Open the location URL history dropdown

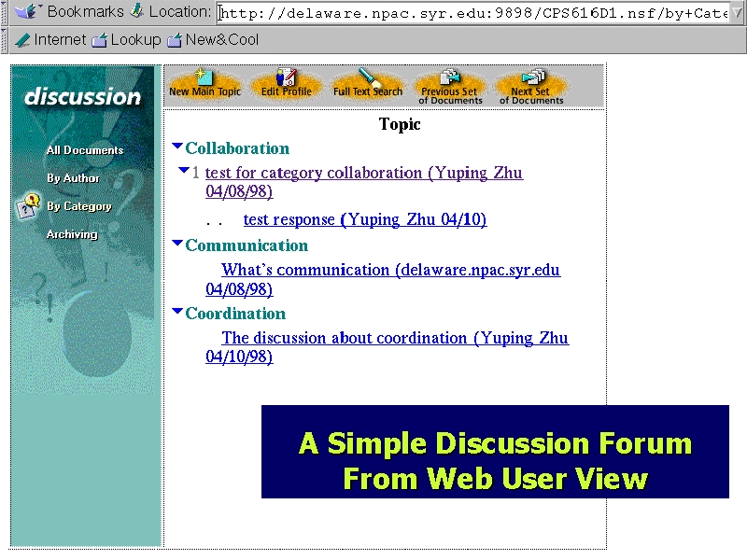pyautogui.click(x=737, y=13)
